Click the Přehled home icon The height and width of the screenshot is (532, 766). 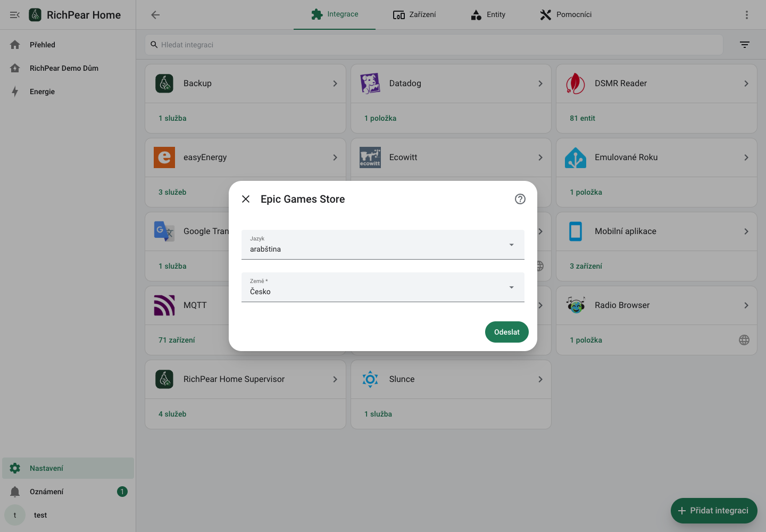[15, 45]
